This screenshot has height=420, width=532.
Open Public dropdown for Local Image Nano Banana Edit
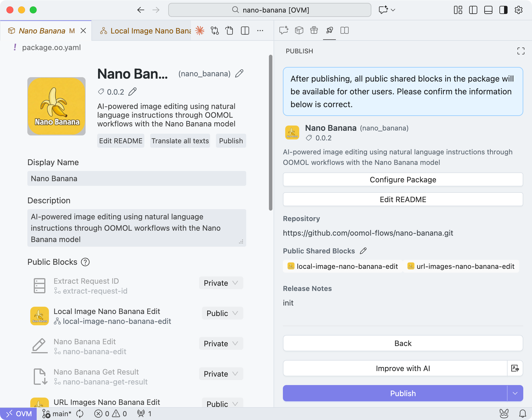coord(222,313)
